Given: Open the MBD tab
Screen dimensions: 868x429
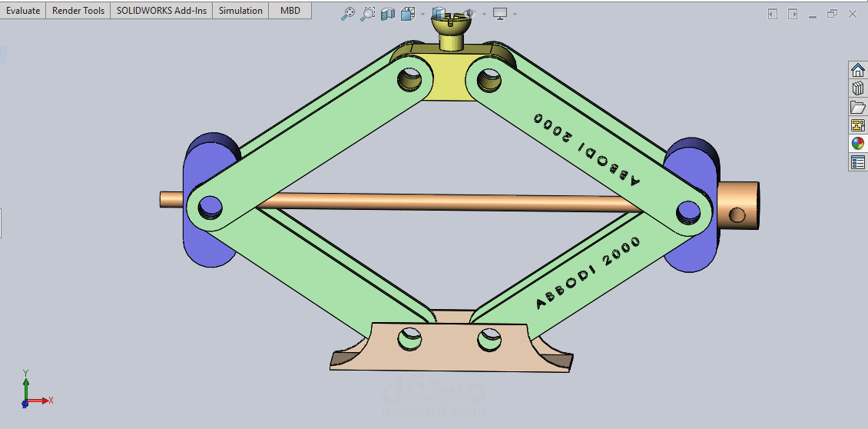Looking at the screenshot, I should [x=290, y=11].
